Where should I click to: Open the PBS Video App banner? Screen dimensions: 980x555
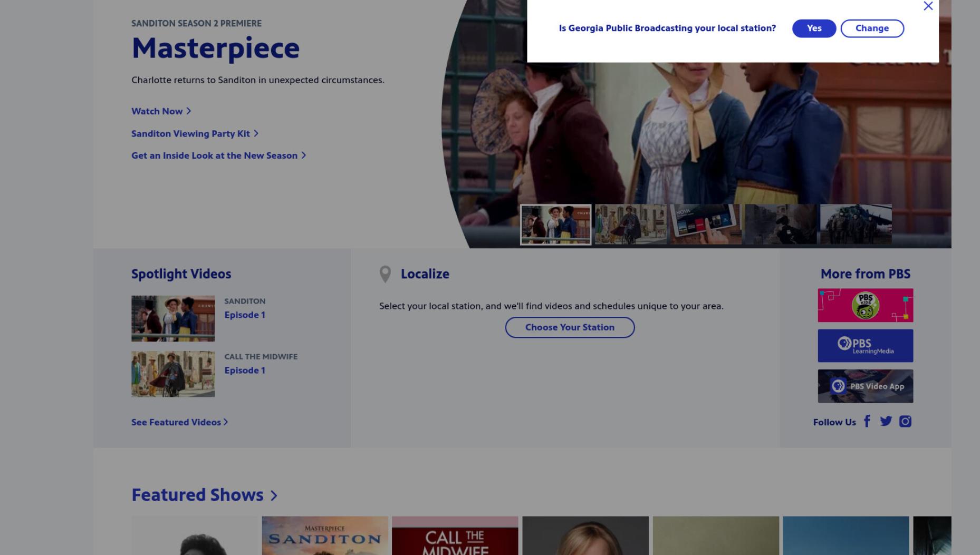tap(865, 386)
